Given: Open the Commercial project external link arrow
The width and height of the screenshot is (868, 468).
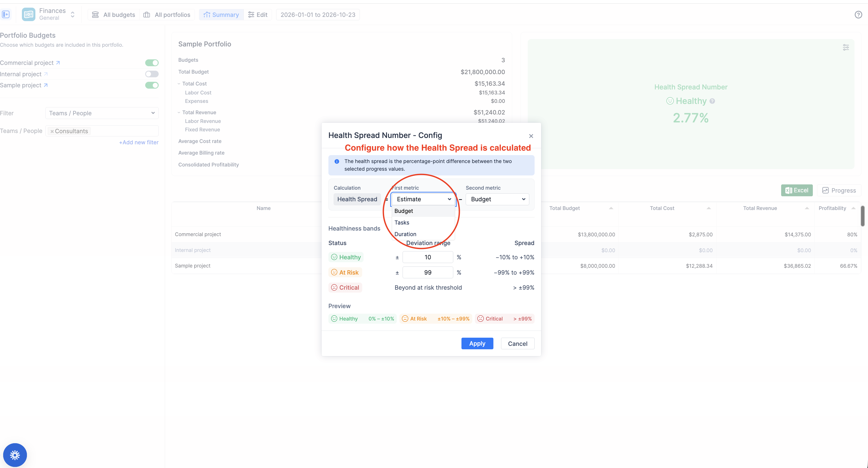Looking at the screenshot, I should [x=58, y=63].
